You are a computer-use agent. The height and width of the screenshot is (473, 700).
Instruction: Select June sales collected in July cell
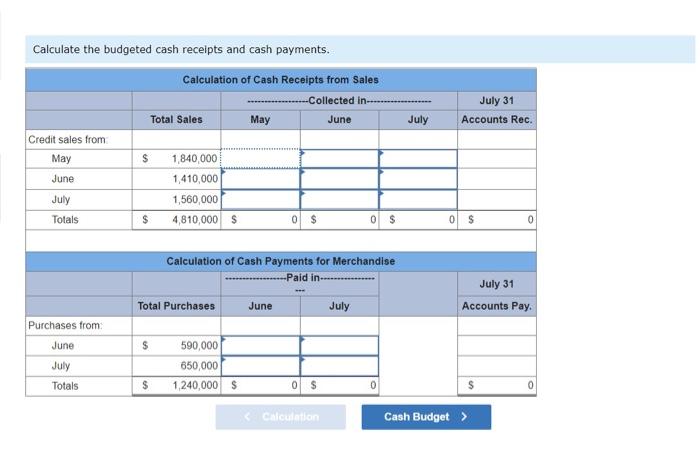pos(418,178)
